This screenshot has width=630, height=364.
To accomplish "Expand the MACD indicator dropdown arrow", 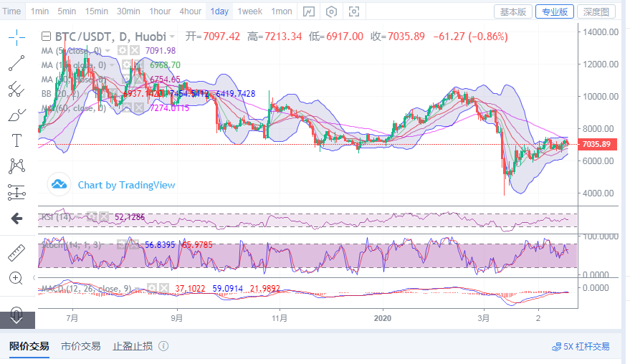I will pos(137,289).
